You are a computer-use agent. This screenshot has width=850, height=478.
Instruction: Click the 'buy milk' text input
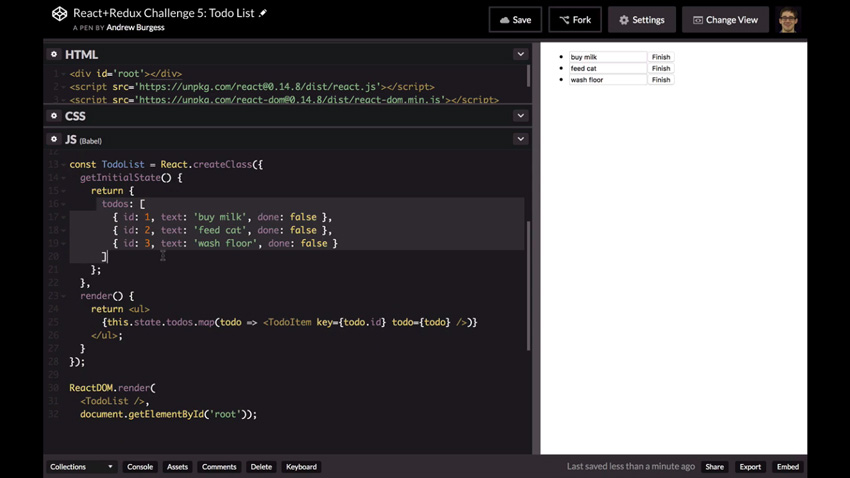click(x=608, y=57)
